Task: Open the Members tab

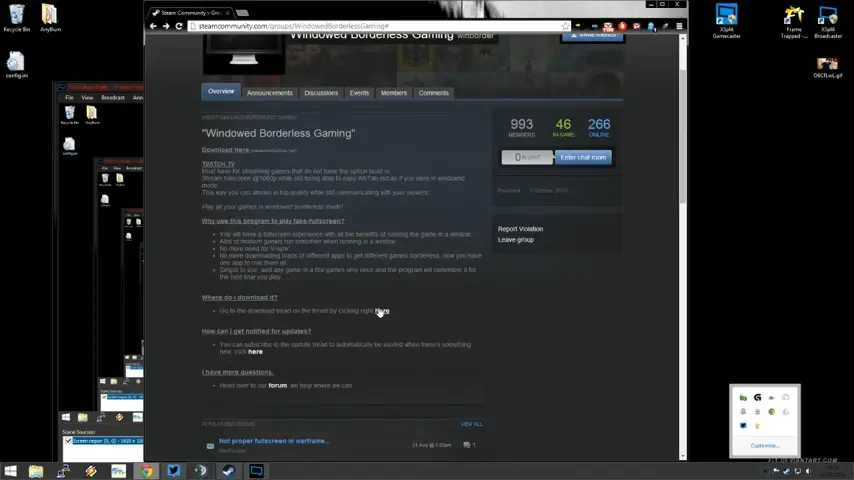Action: [394, 93]
